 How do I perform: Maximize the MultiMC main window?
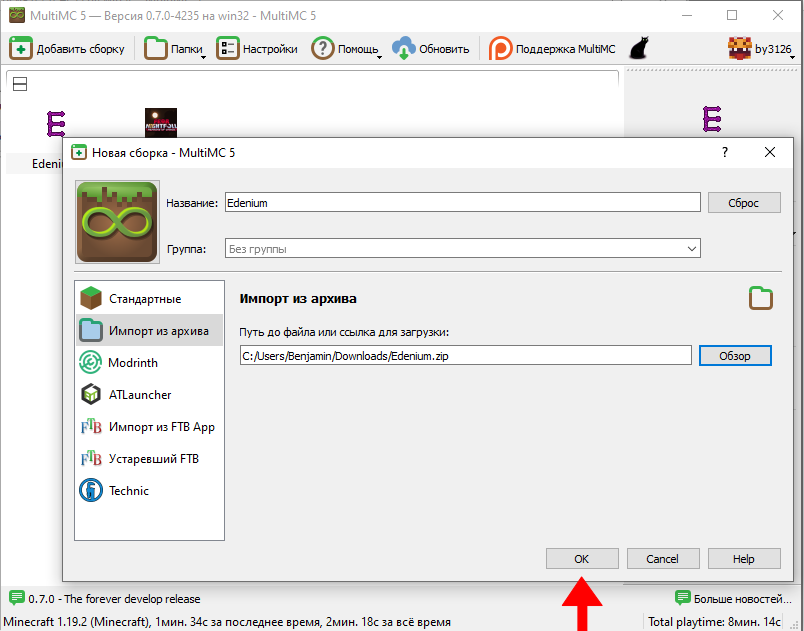(732, 15)
